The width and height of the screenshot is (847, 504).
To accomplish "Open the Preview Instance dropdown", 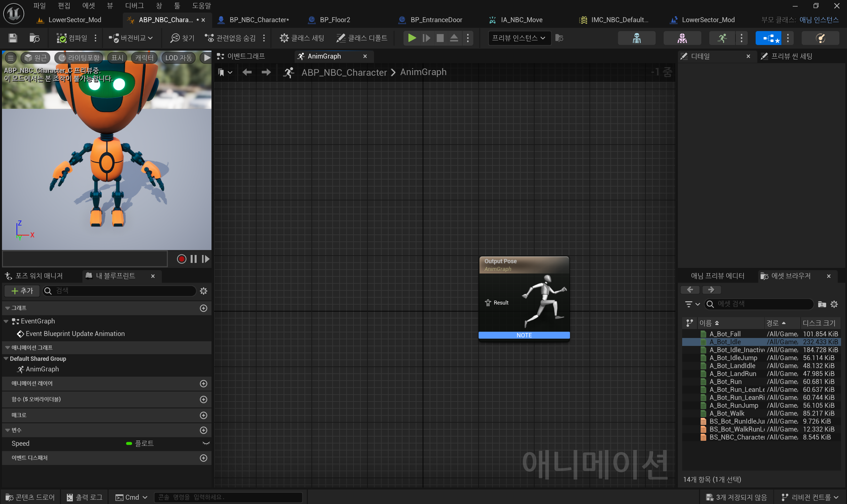I will click(x=518, y=38).
